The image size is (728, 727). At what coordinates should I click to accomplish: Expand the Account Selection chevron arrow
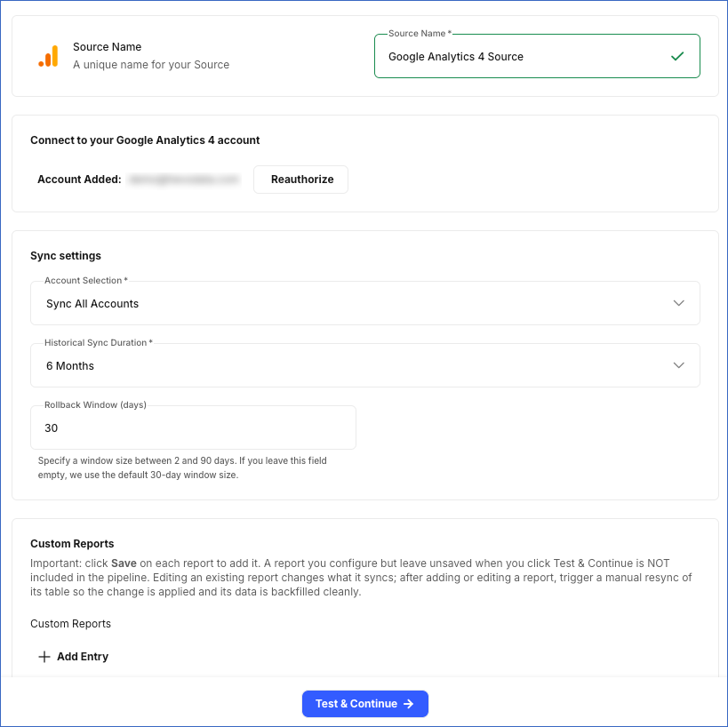pos(678,303)
